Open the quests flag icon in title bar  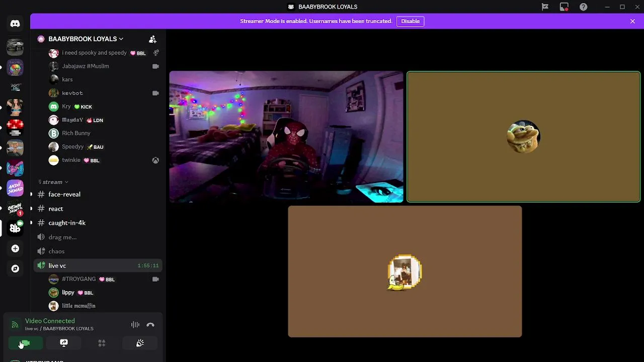click(545, 7)
